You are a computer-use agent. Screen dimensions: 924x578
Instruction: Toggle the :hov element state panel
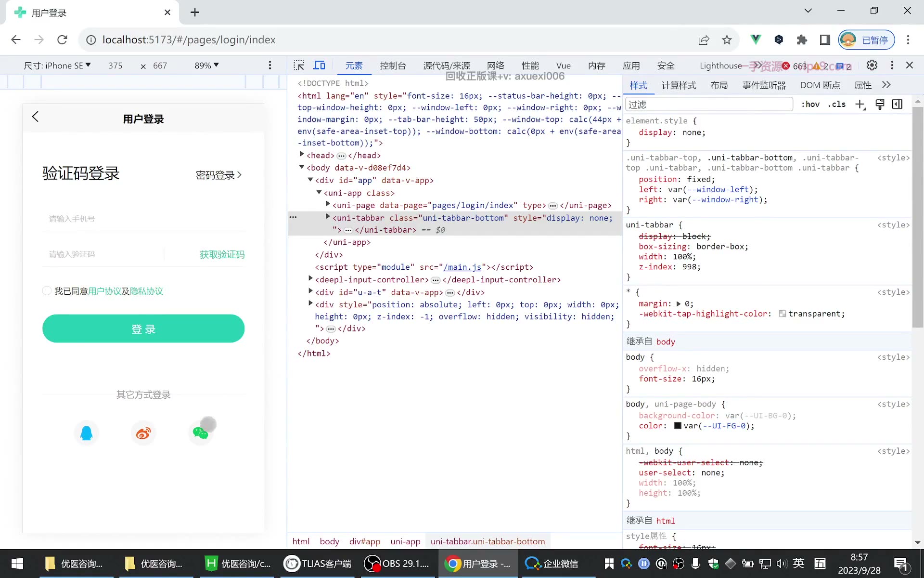810,105
